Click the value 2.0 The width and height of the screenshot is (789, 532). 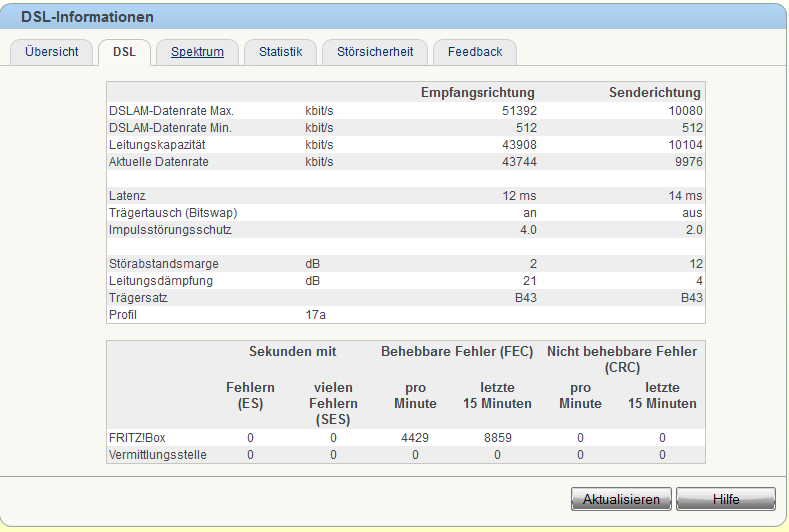(694, 230)
